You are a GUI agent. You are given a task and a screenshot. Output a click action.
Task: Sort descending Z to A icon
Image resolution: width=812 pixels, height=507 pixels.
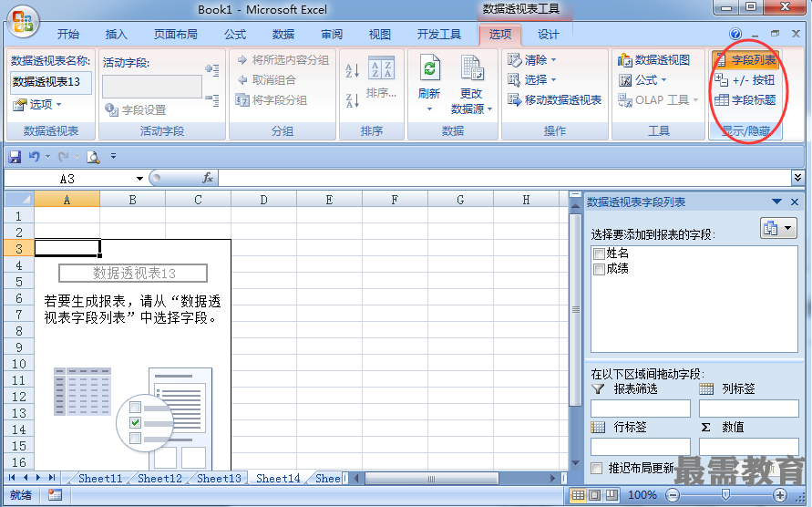[x=352, y=100]
